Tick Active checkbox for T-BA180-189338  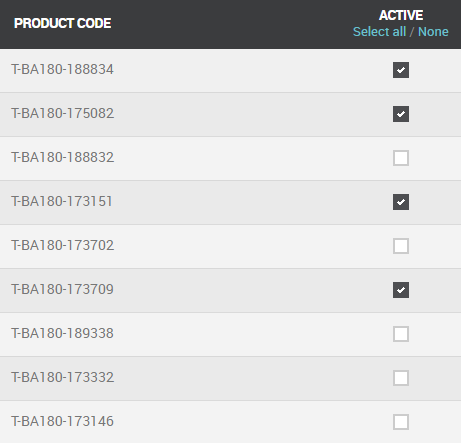pyautogui.click(x=401, y=334)
